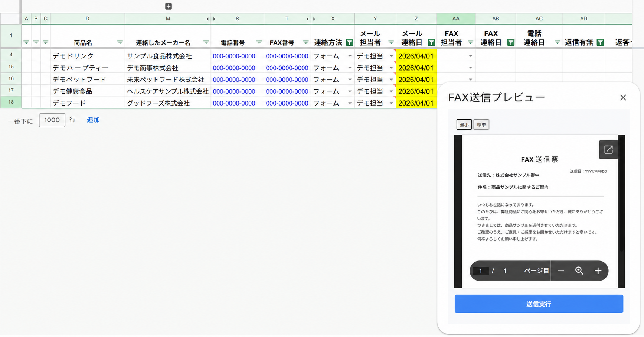Click the page number field in preview

[x=481, y=271]
